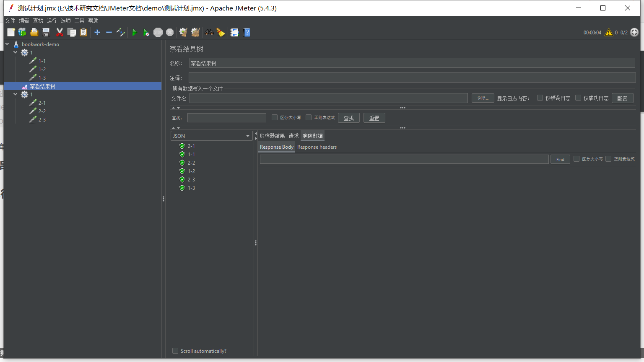Screen dimensions: 644x362
Task: Open the 运行 menu
Action: 52,21
